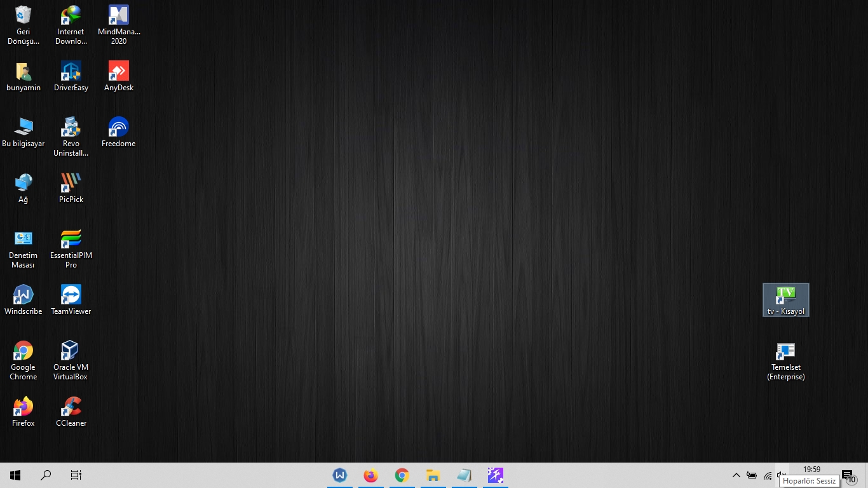Viewport: 868px width, 488px height.
Task: Select the Denetim Masası icon
Action: click(24, 248)
